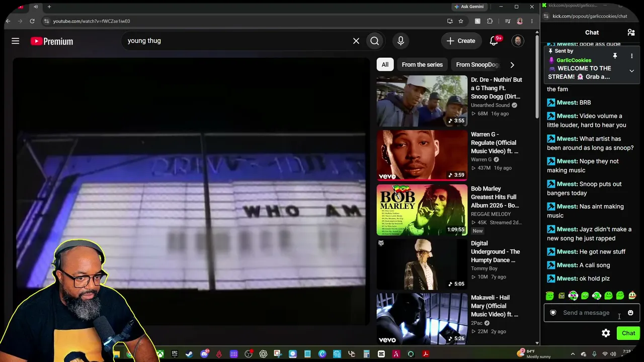Visit the Tommy Boy channel
The height and width of the screenshot is (362, 644).
[x=484, y=268]
